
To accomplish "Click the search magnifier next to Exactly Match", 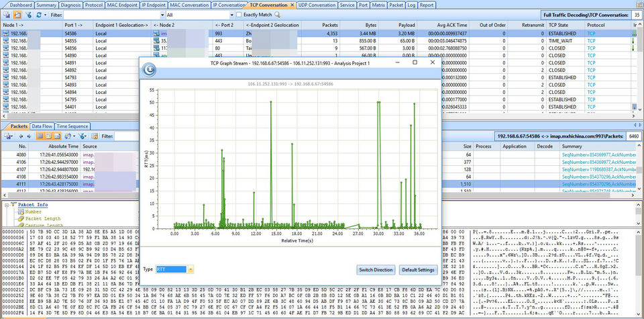I will tap(278, 14).
